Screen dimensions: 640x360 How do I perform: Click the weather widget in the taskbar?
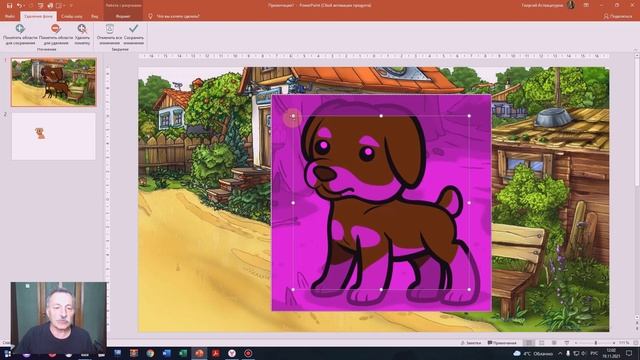(534, 353)
